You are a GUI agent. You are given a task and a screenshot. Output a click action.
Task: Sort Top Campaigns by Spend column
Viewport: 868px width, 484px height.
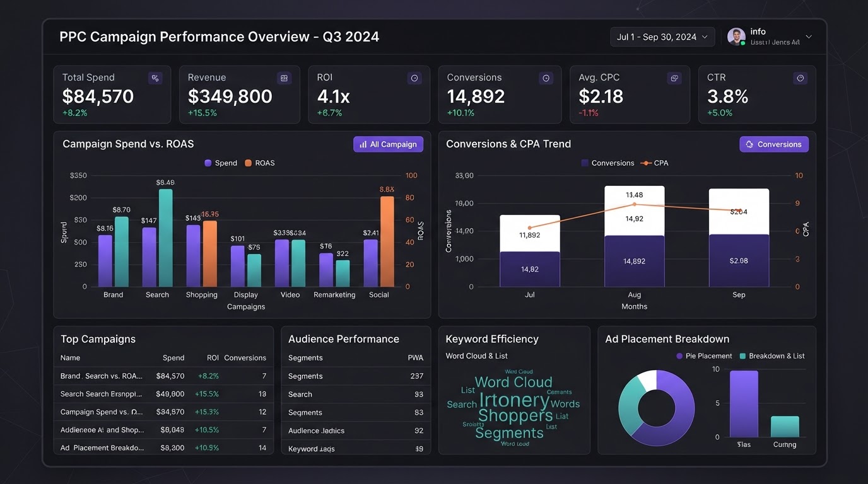[x=173, y=358]
